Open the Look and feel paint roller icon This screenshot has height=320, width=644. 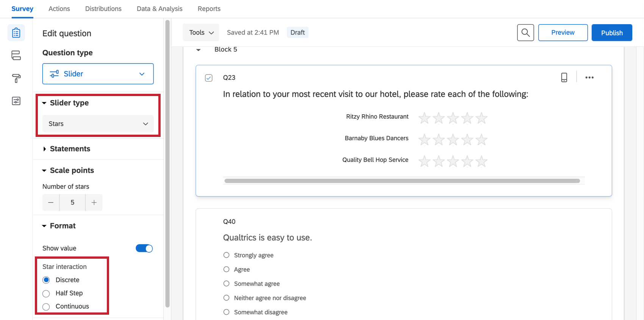pos(16,78)
